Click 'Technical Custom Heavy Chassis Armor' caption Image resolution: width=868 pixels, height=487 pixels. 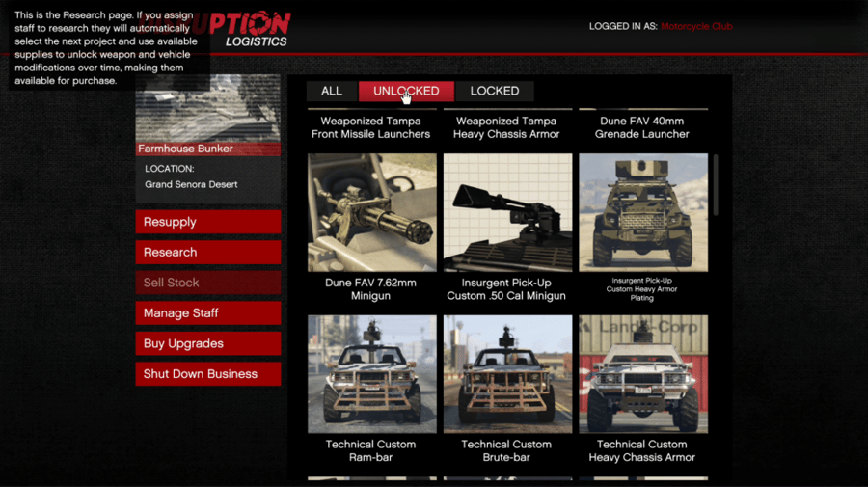pyautogui.click(x=642, y=451)
